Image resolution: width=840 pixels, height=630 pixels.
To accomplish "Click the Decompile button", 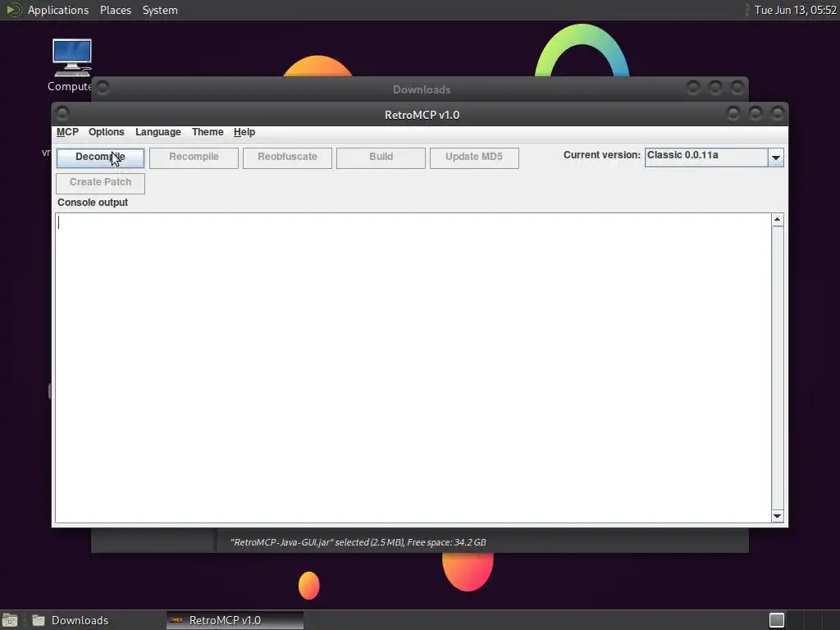I will (100, 157).
